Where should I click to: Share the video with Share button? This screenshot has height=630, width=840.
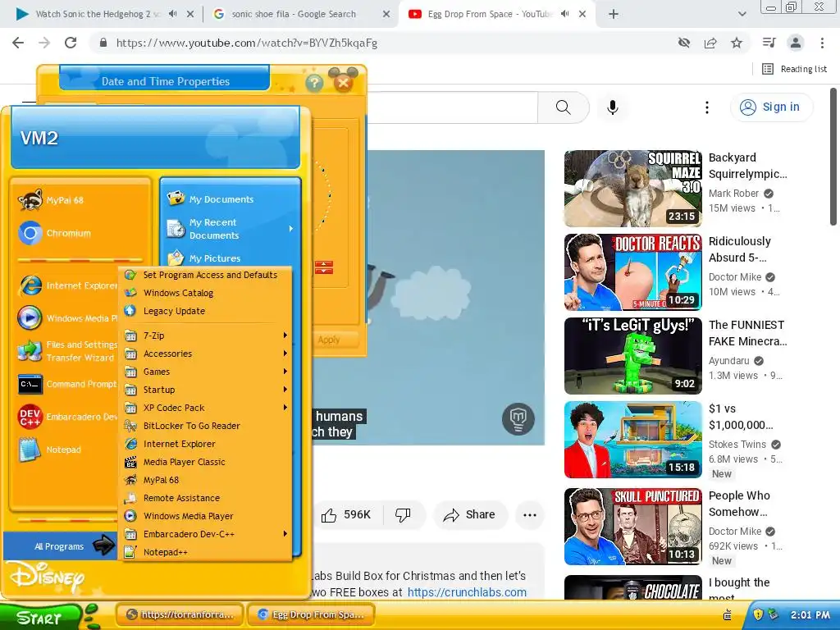(469, 515)
